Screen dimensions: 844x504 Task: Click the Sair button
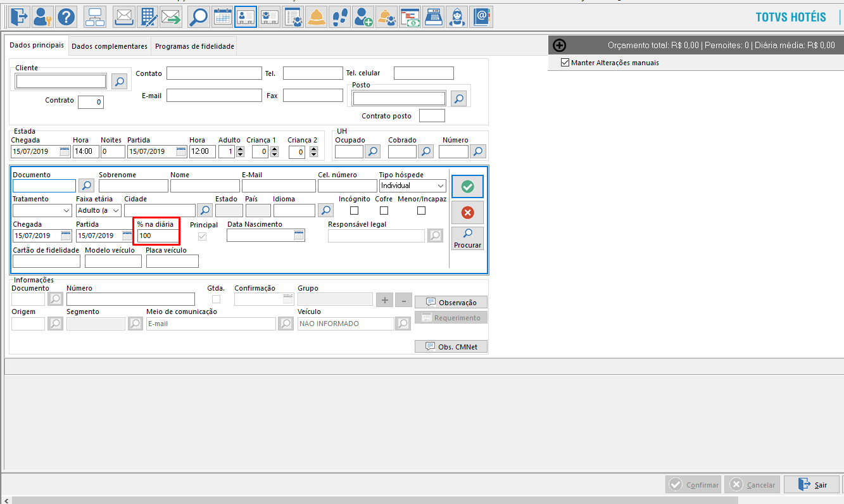812,484
